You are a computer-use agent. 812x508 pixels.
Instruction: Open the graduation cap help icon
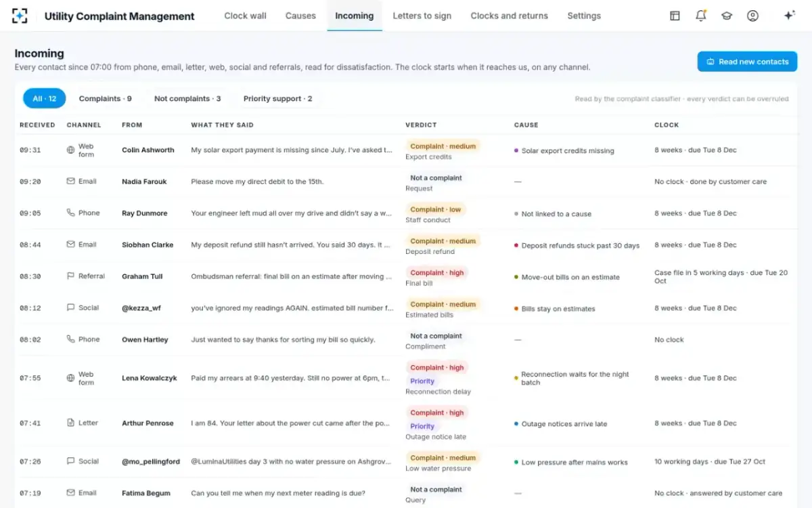(727, 16)
